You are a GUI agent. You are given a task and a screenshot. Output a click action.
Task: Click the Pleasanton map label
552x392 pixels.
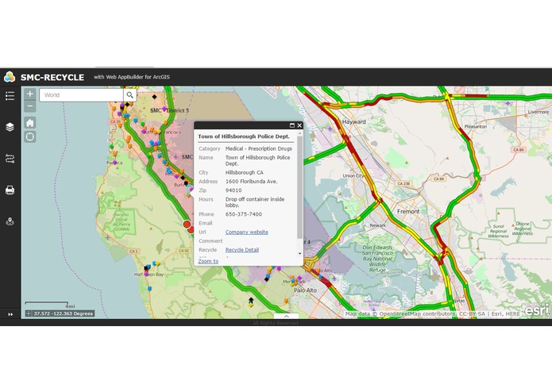point(475,126)
